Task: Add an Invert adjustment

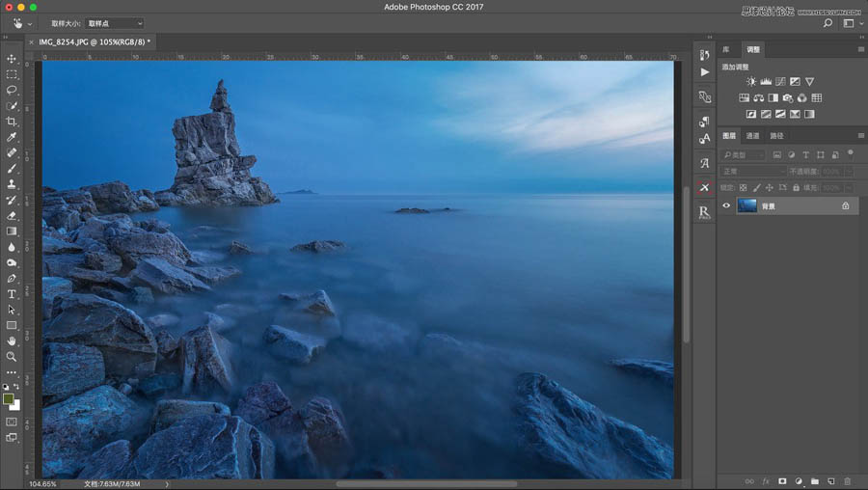Action: (x=751, y=114)
